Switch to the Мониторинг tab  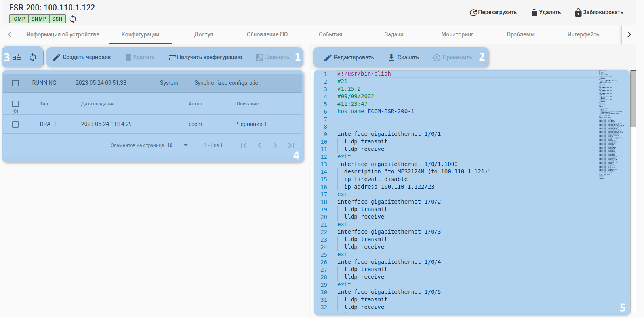click(457, 34)
